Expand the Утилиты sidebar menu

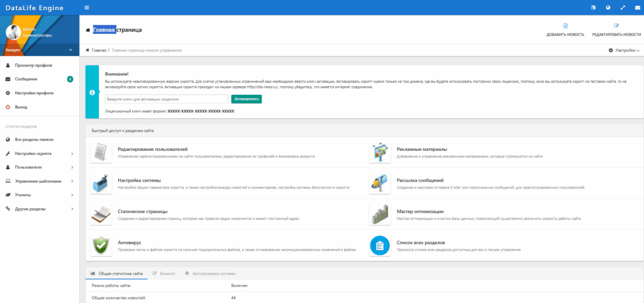point(40,195)
